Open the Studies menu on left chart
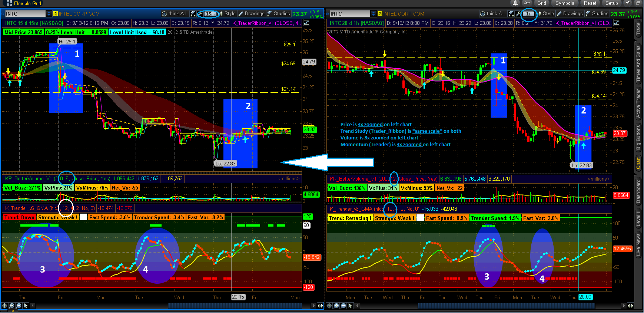The width and height of the screenshot is (644, 313). tap(279, 14)
